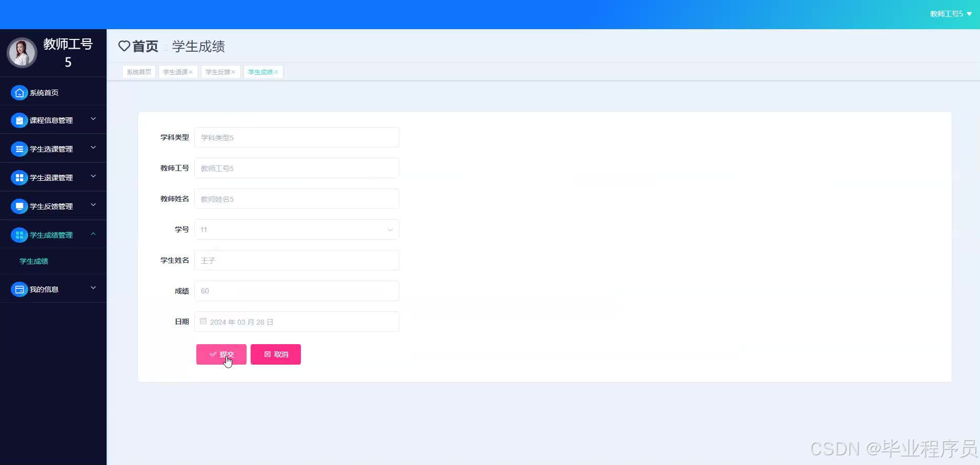This screenshot has width=980, height=465.
Task: Click the 学生退课管理 grid icon
Action: pyautogui.click(x=19, y=178)
